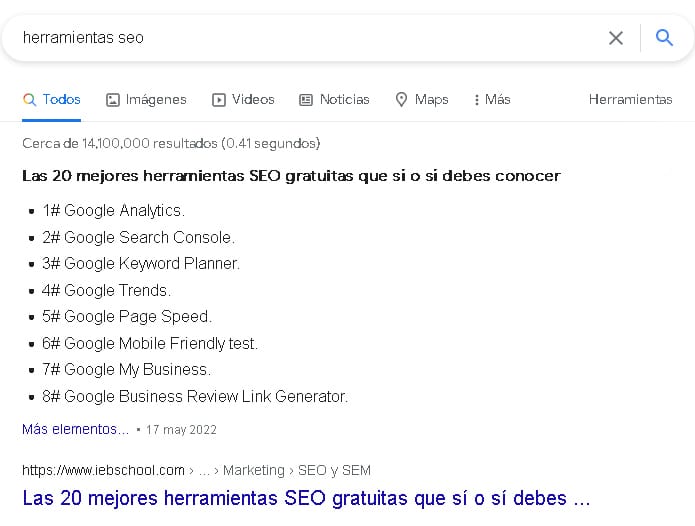Image resolution: width=695 pixels, height=526 pixels.
Task: Open the Maps tab
Action: coord(422,99)
